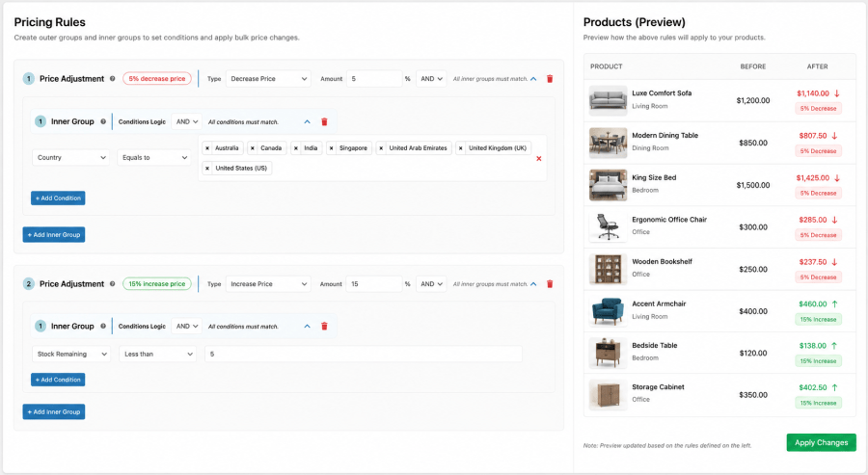Click the PRODUCT column header
The height and width of the screenshot is (475, 868).
click(607, 66)
